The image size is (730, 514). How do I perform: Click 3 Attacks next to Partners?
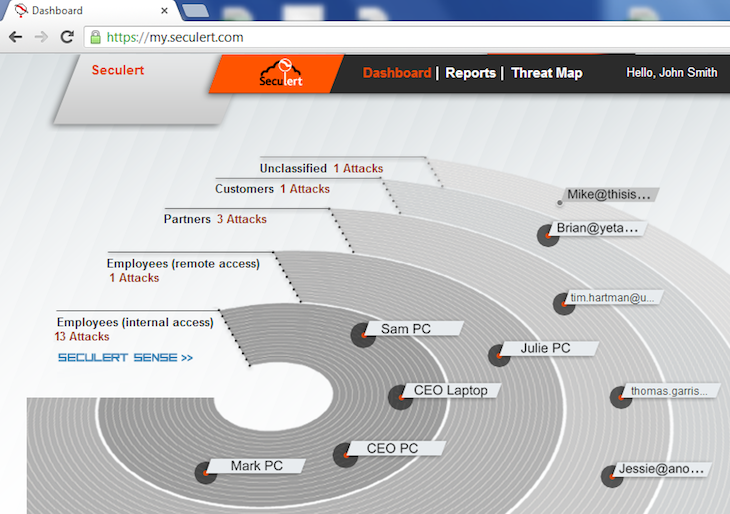click(242, 219)
